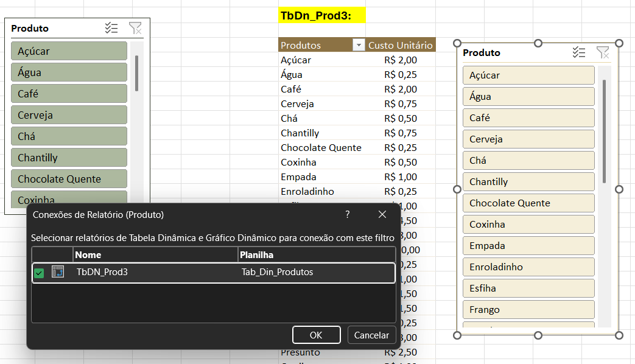Screen dimensions: 635x364
Task: Select Chocolate Quente in the beige slicer
Action: point(528,203)
